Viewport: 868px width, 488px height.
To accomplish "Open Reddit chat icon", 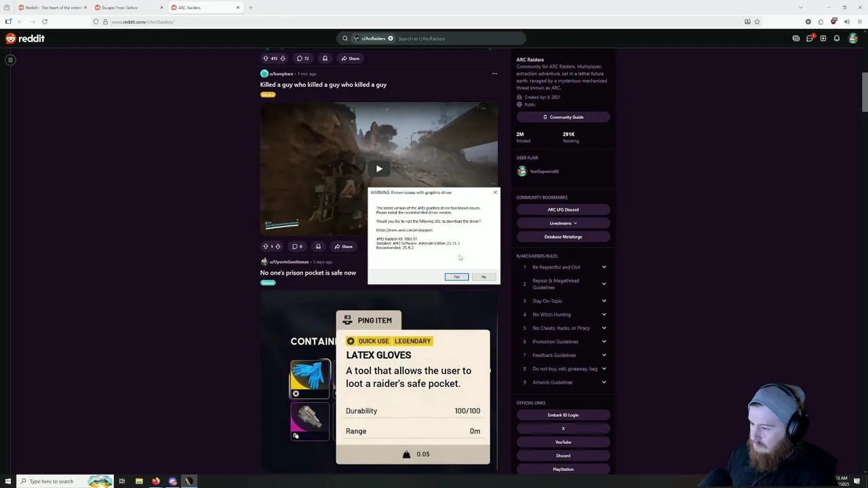I will (x=810, y=39).
